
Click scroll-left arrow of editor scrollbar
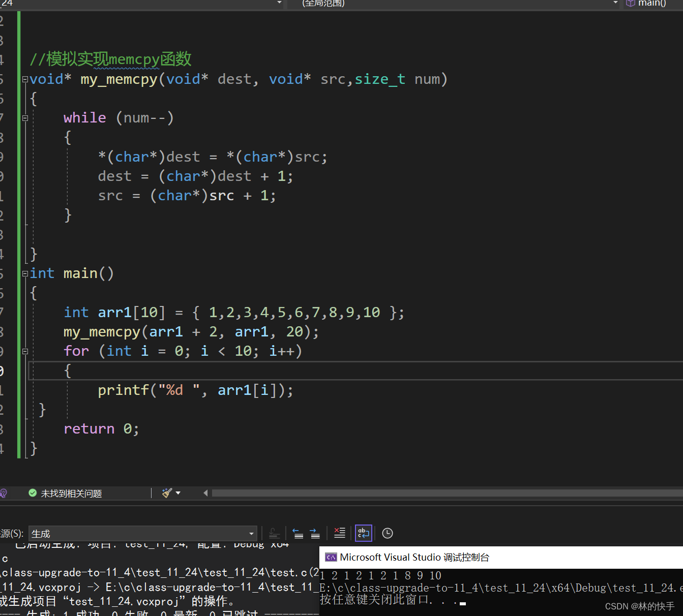[205, 493]
